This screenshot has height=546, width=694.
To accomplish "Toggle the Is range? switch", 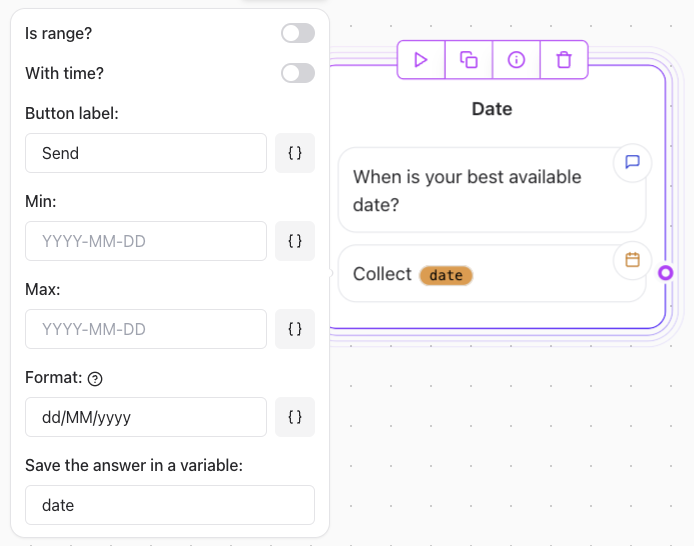I will (x=298, y=33).
